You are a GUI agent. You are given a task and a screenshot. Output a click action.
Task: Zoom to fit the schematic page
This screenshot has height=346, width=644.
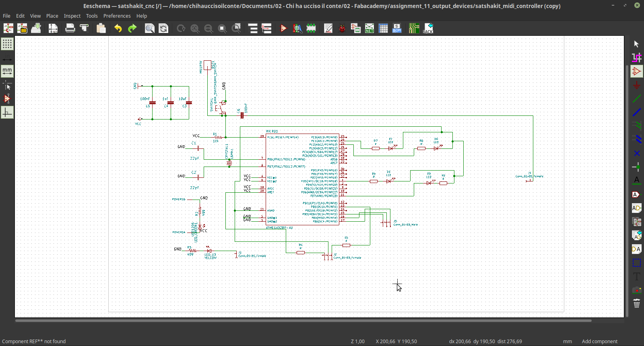tap(222, 28)
